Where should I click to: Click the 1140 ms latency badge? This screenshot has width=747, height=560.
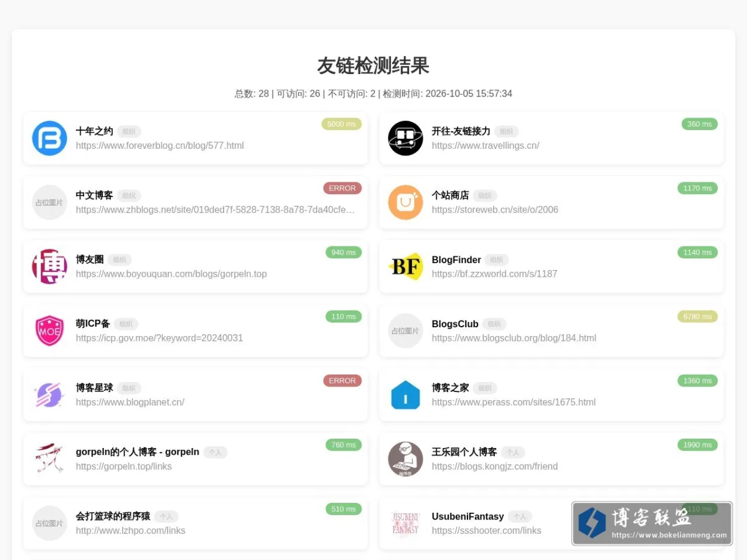click(697, 252)
